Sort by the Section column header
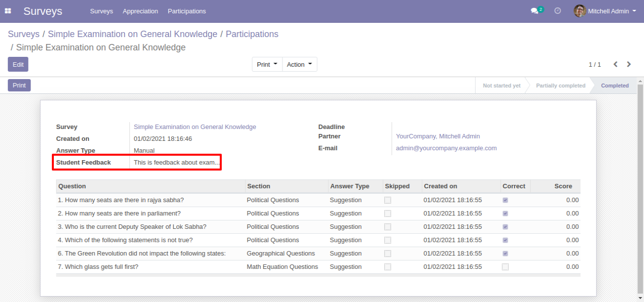The image size is (644, 302). click(286, 186)
